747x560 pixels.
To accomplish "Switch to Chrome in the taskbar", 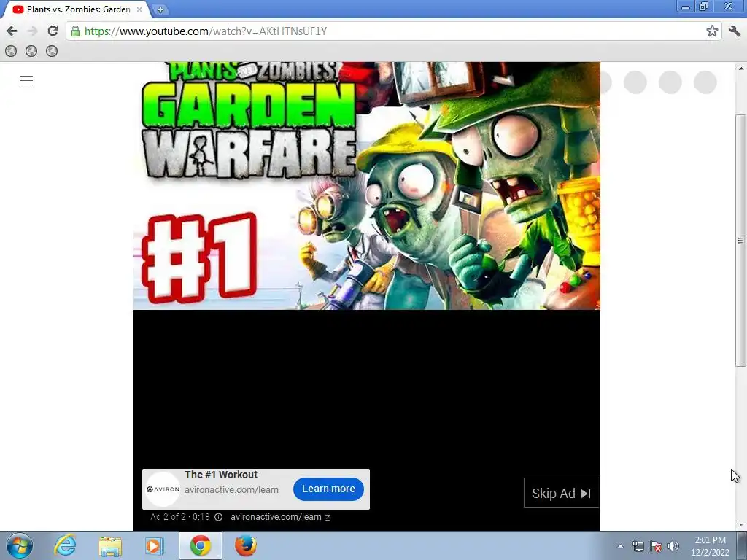I will pos(200,545).
